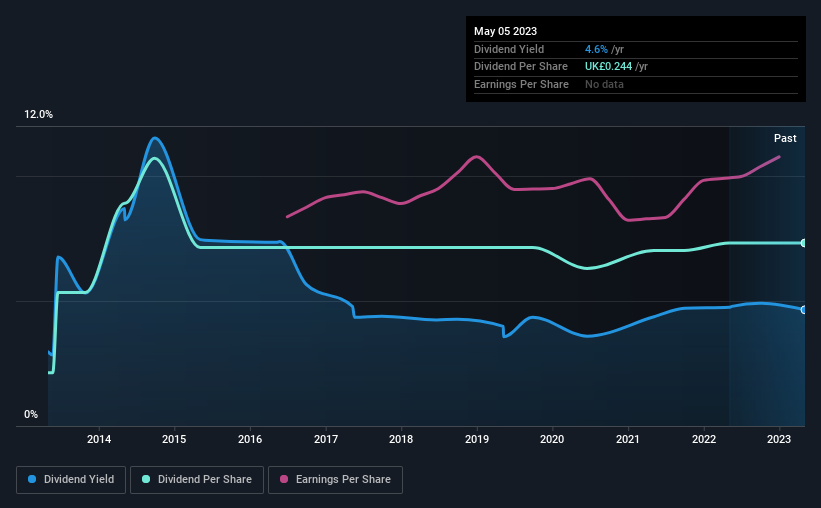Click the teal end marker of the Dividend Per Share line
Image resolution: width=821 pixels, height=508 pixels.
(x=804, y=243)
